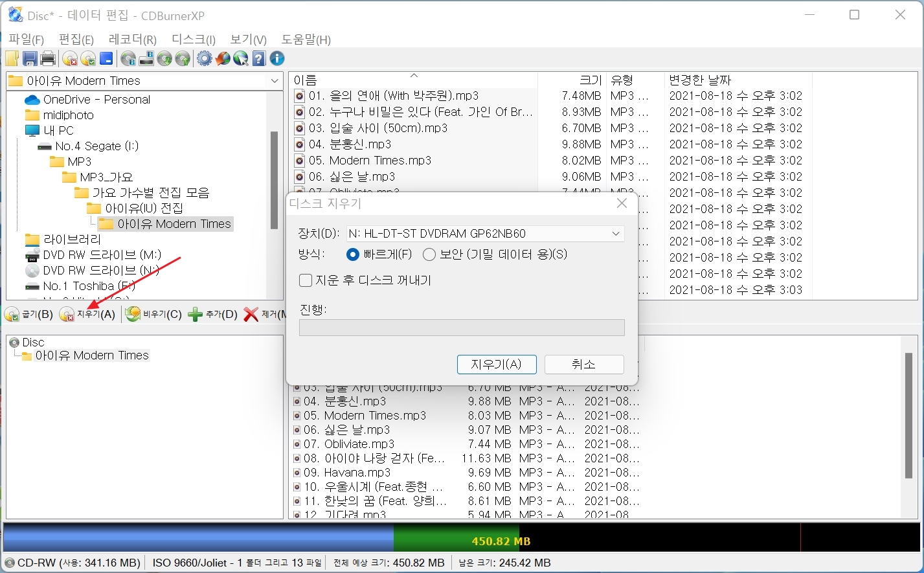
Task: Click the erase disc icon in the top toolbar
Action: tap(70, 59)
